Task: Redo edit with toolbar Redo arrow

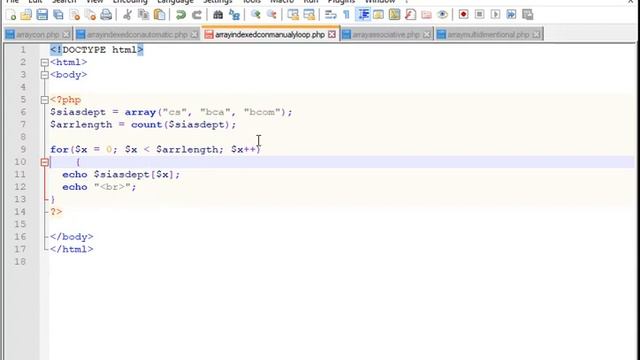Action: coord(197,15)
